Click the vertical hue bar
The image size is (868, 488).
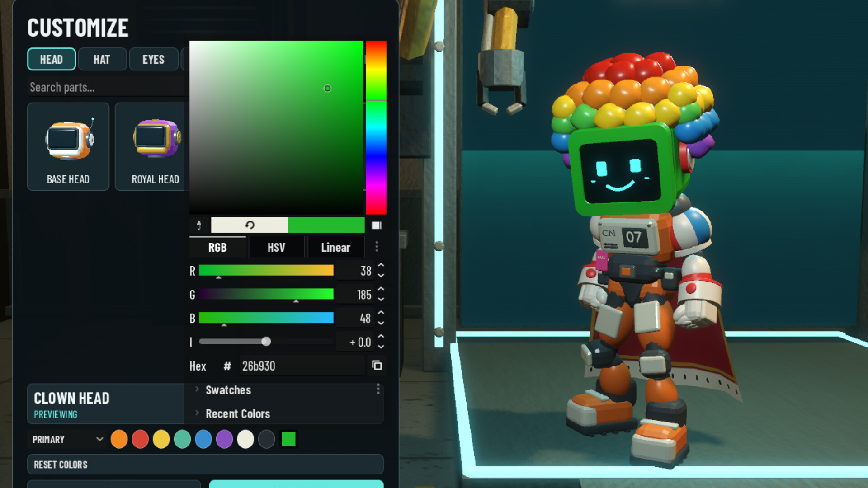[376, 127]
